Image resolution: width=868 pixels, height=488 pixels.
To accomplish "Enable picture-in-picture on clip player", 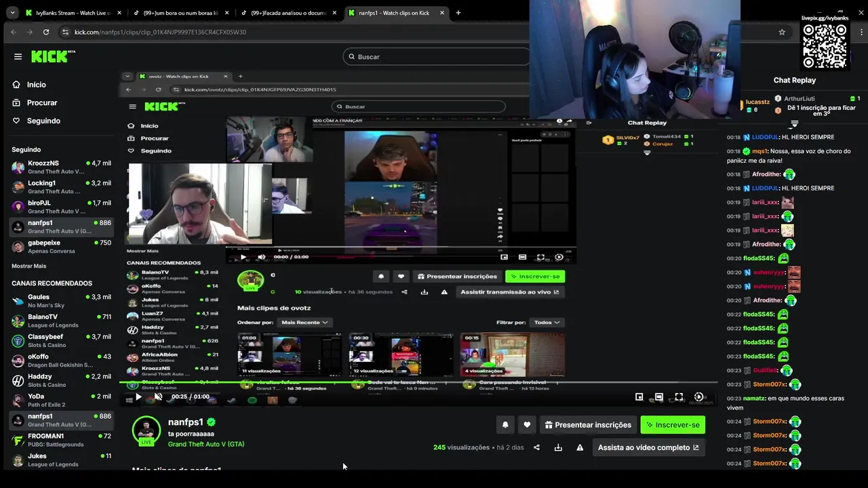I will tap(639, 397).
